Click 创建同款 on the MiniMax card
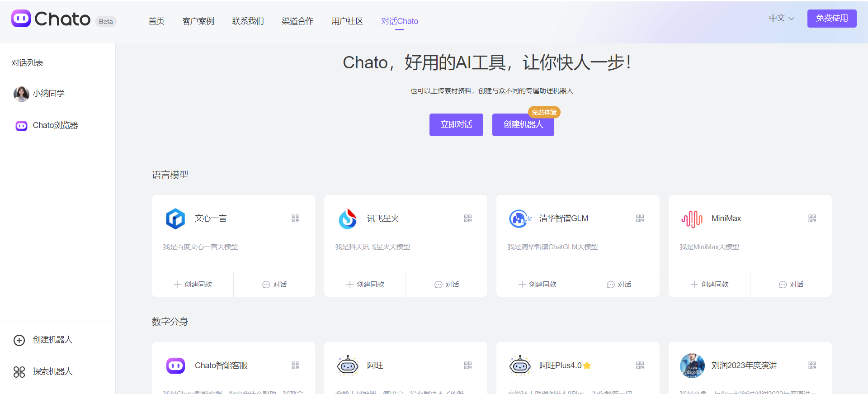Image resolution: width=868 pixels, height=394 pixels. 709,285
